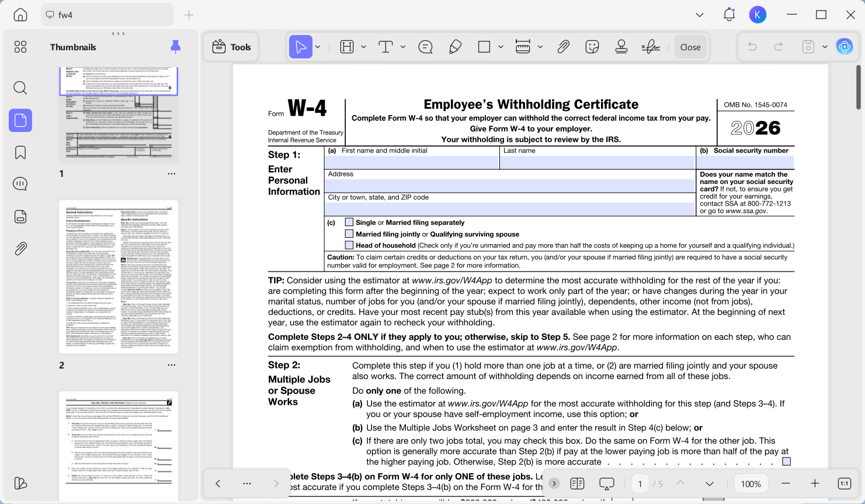Open the Tools menu button

(x=232, y=47)
